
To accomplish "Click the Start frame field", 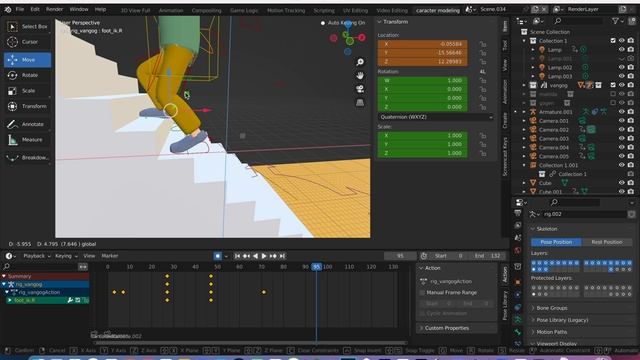I will click(449, 256).
